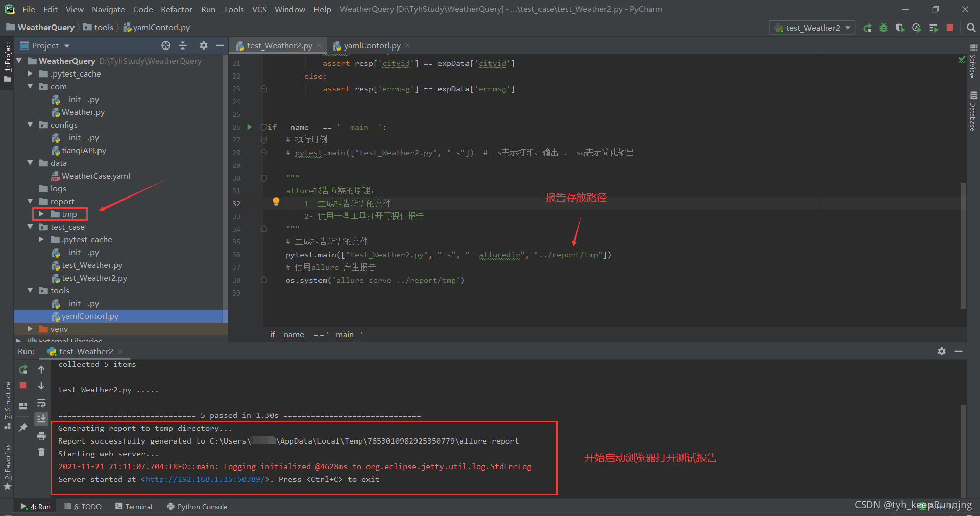
Task: Toggle scroll to end of output
Action: pos(41,419)
